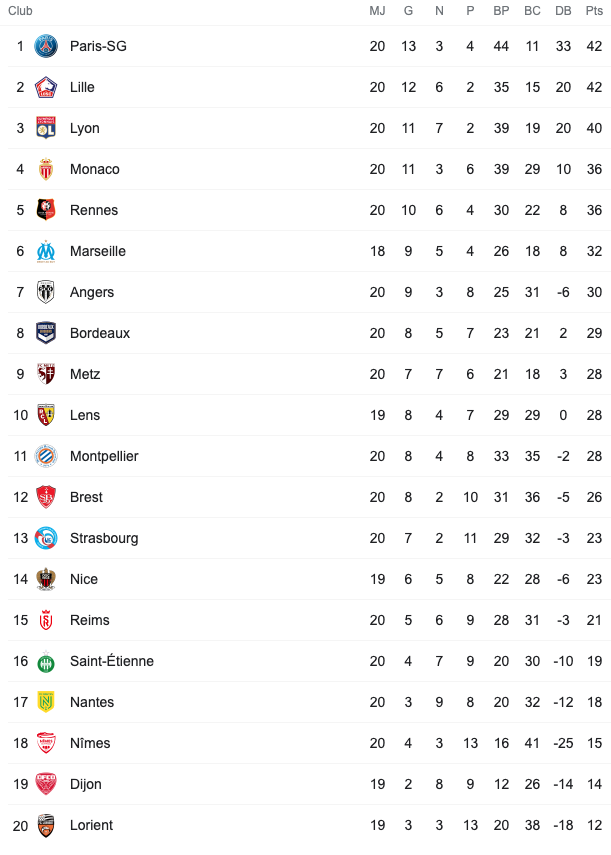Viewport: 611px width, 855px height.
Task: Click the Paris-SG club crest
Action: click(46, 46)
